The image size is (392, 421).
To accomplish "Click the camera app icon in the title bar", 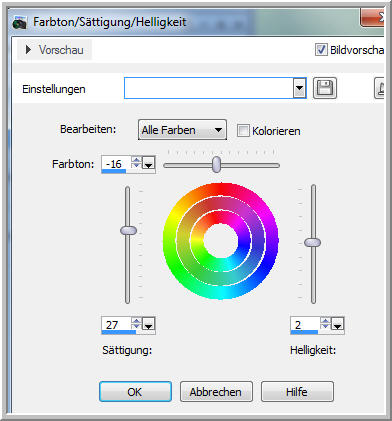I will coord(20,23).
